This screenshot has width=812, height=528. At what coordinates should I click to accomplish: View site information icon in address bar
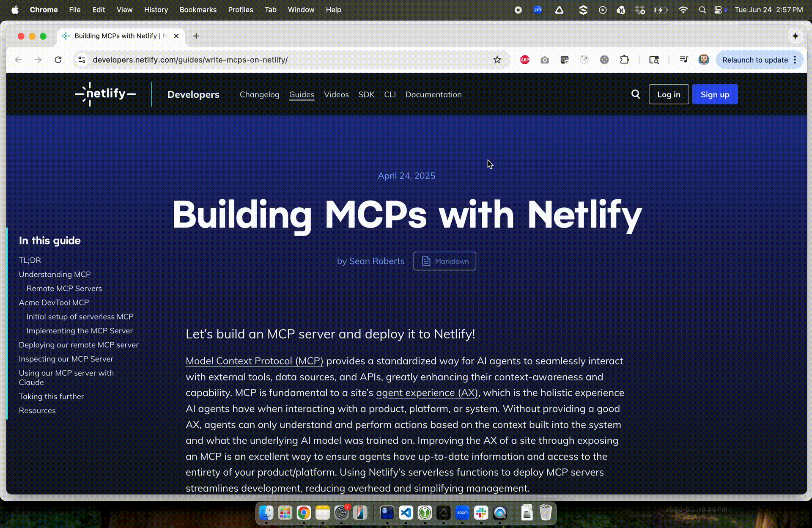pyautogui.click(x=82, y=60)
